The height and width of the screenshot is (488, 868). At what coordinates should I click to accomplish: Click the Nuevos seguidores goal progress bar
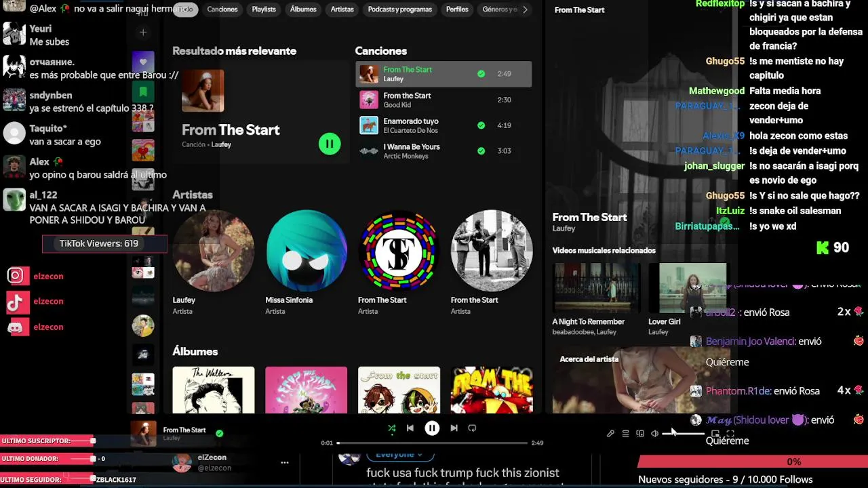click(x=751, y=462)
